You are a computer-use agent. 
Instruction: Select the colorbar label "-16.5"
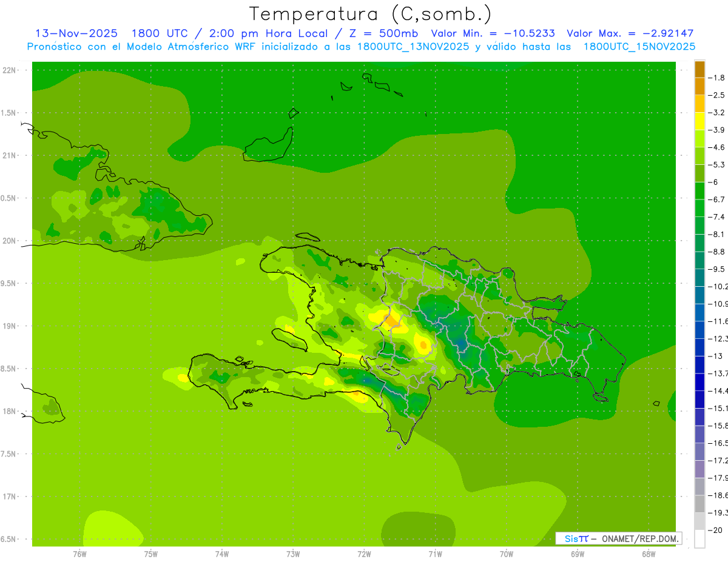(x=717, y=443)
